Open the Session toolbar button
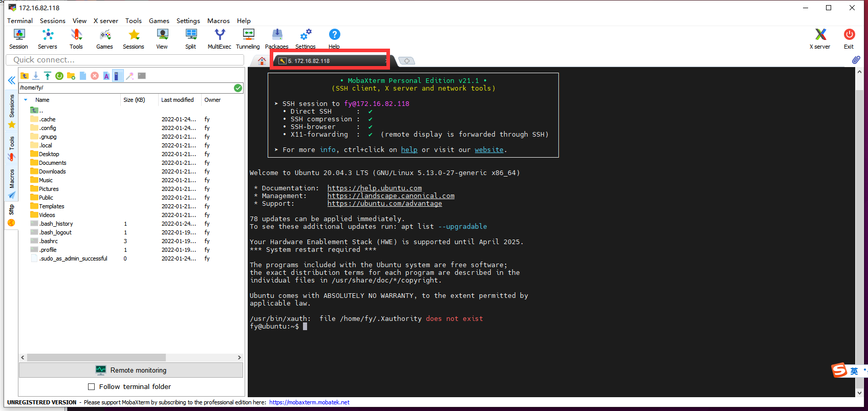This screenshot has height=411, width=868. [19, 39]
